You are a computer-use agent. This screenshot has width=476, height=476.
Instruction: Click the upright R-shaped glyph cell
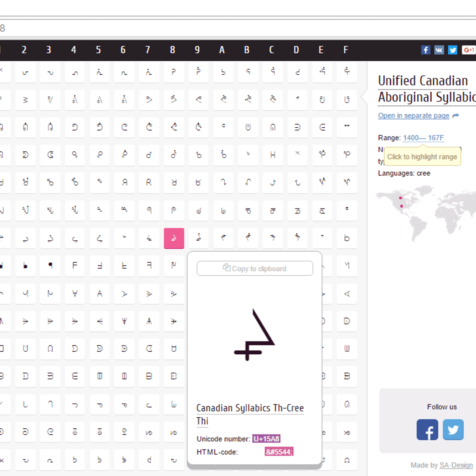point(149,182)
